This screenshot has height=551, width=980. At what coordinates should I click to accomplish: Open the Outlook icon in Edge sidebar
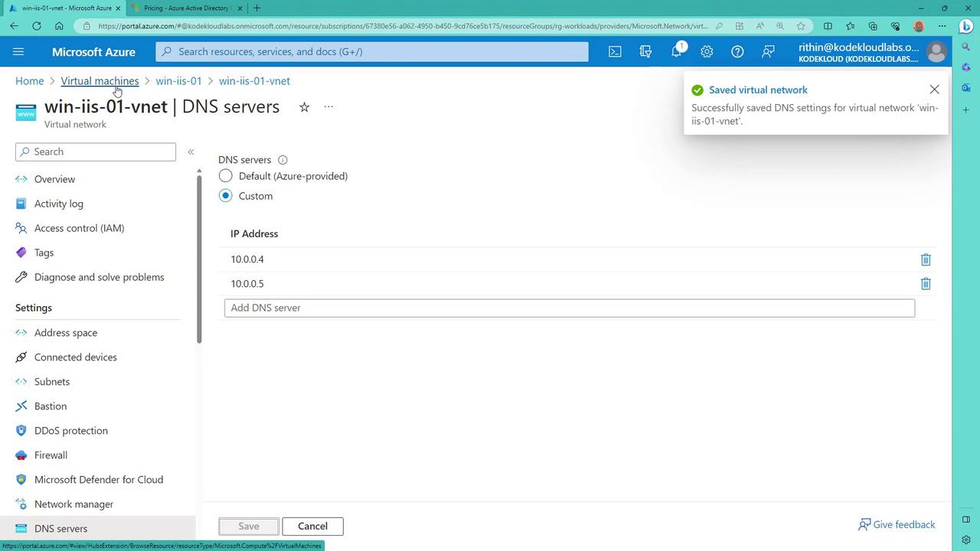click(966, 88)
